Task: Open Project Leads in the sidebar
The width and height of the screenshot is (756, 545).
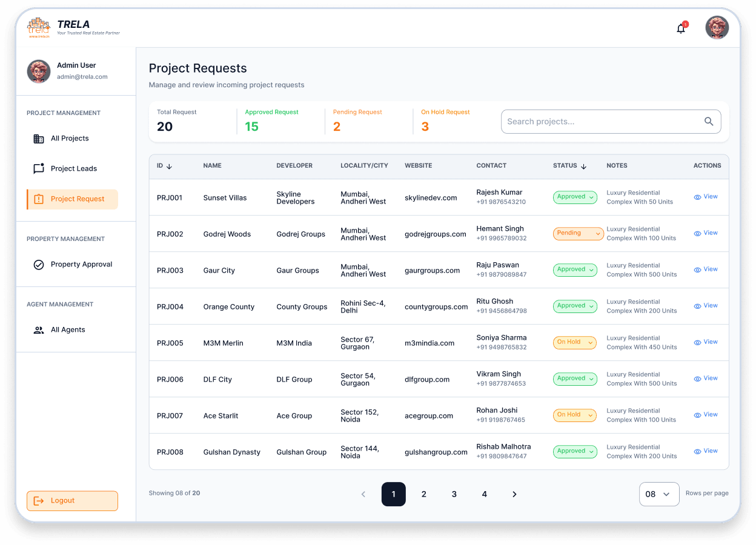Action: pyautogui.click(x=72, y=169)
